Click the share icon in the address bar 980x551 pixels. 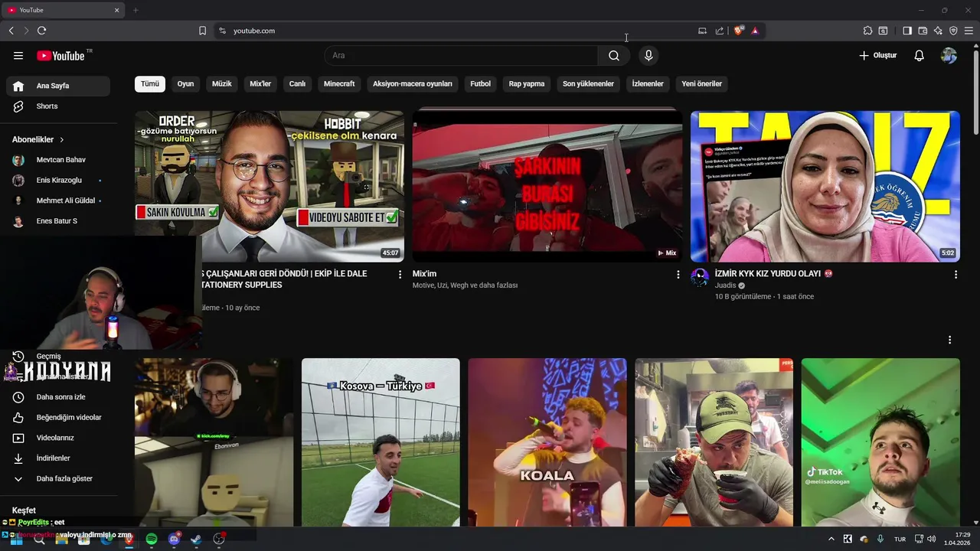(720, 31)
